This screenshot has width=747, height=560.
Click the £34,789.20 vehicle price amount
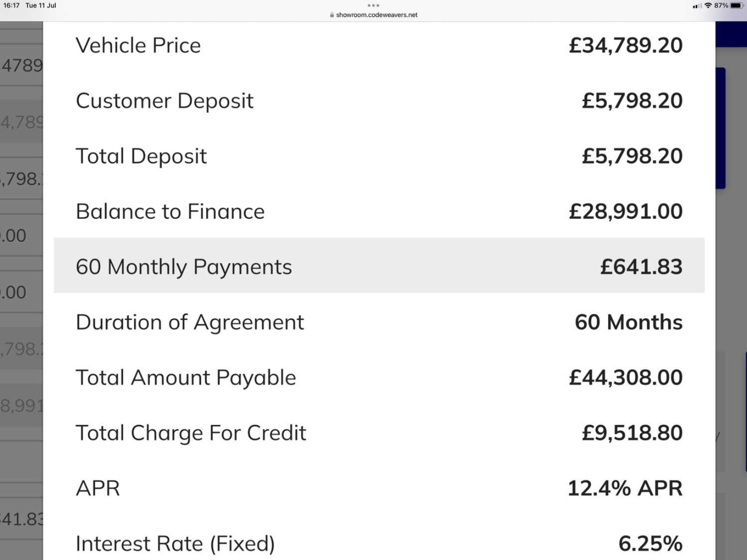point(626,45)
